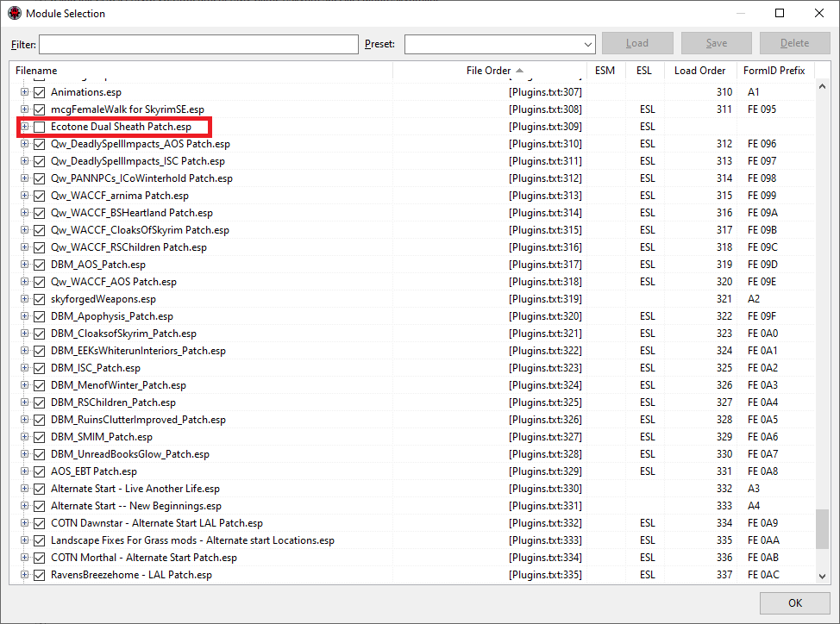Select DBM_CloaksofSkyrim_Patch.esp row
The height and width of the screenshot is (624, 840).
click(x=412, y=334)
